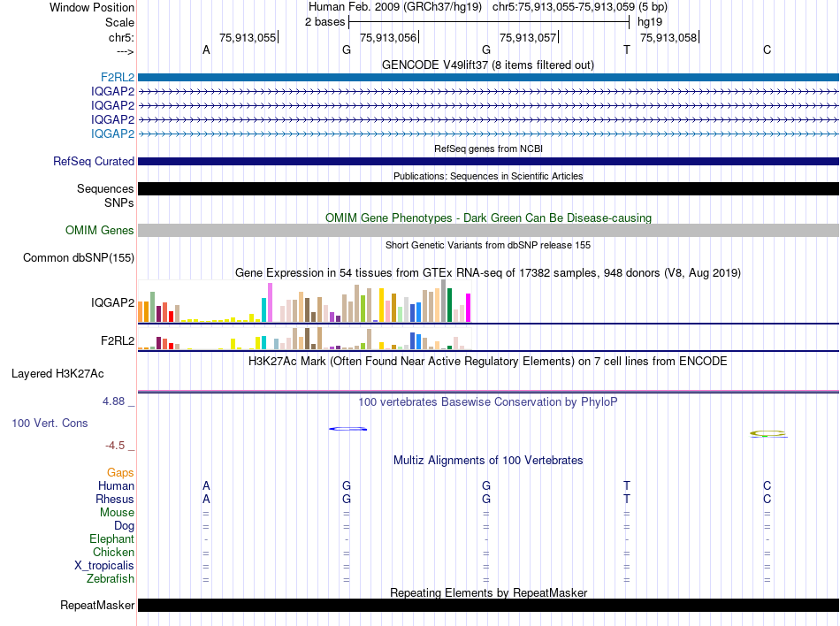Click the Human species label
The height and width of the screenshot is (626, 840).
(116, 485)
